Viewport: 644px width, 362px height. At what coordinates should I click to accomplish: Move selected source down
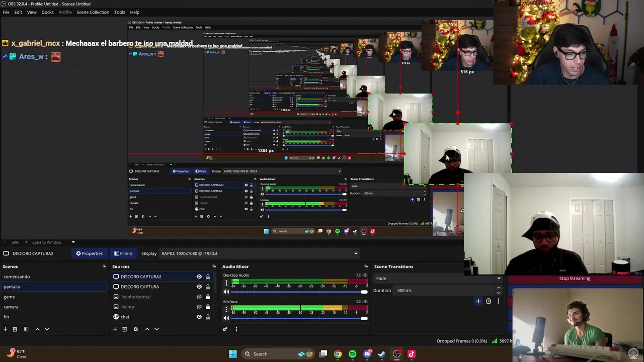(156, 329)
